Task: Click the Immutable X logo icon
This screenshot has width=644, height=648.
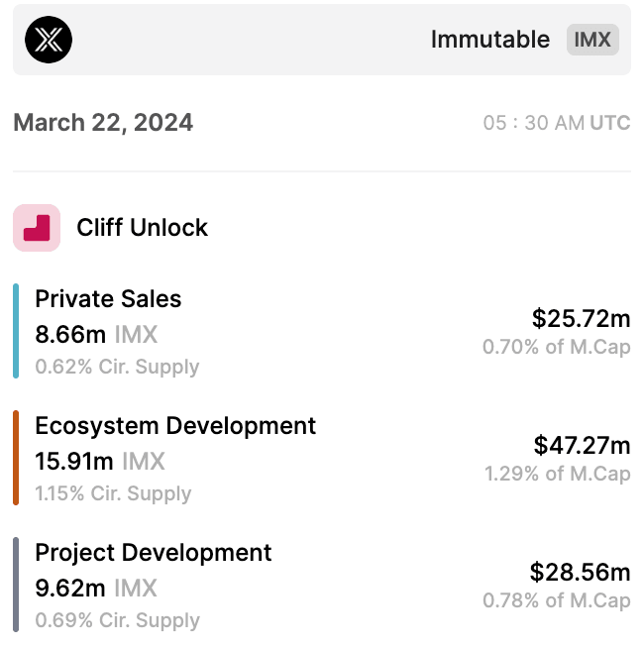Action: [48, 40]
